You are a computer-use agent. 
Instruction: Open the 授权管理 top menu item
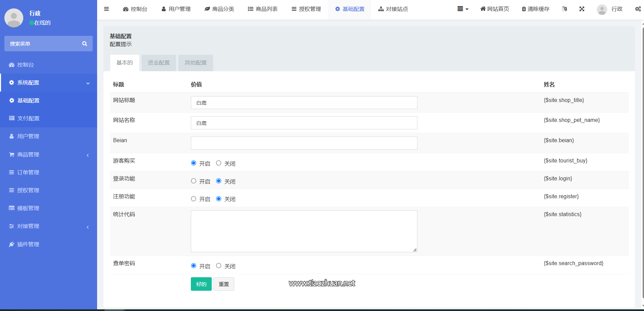coord(306,9)
